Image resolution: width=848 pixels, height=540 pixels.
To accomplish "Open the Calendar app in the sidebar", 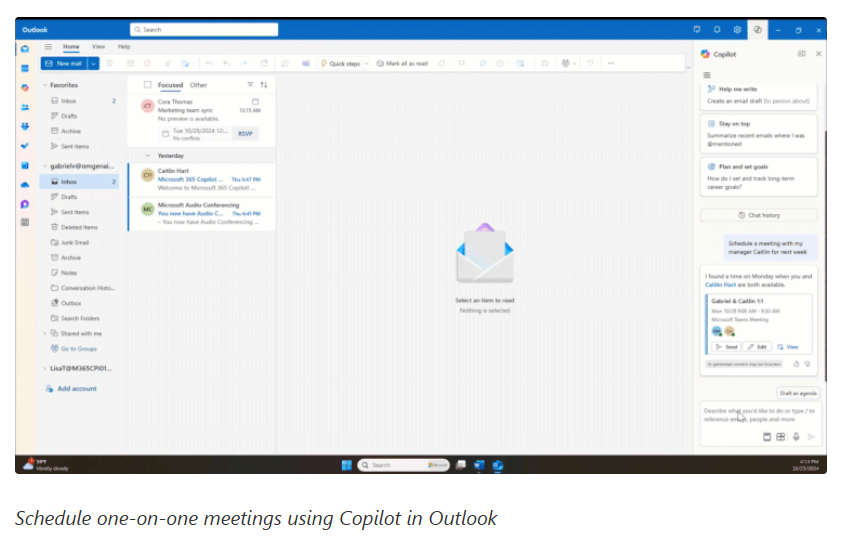I will click(25, 68).
